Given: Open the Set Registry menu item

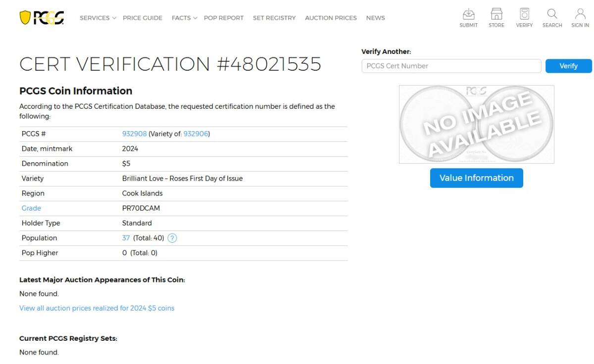Looking at the screenshot, I should [x=274, y=18].
